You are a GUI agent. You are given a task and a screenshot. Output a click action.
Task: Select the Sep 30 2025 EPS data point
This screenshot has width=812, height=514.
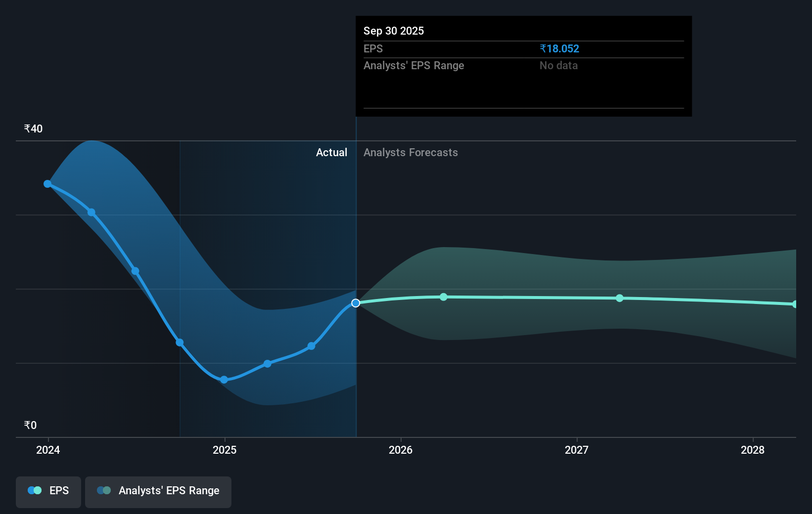click(x=356, y=303)
